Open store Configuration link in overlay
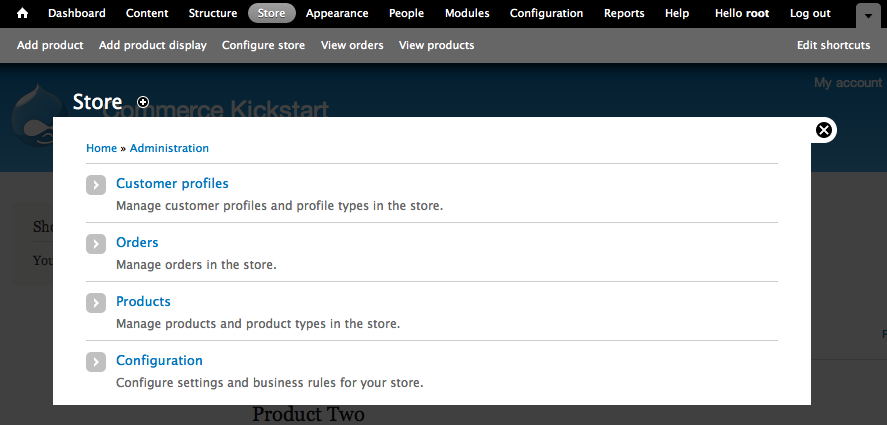The image size is (887, 425). [159, 360]
